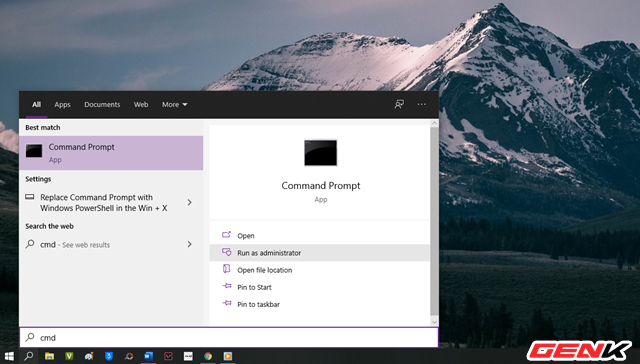Click the search web magnifier icon beside cmd
The image size is (640, 364).
click(x=30, y=244)
